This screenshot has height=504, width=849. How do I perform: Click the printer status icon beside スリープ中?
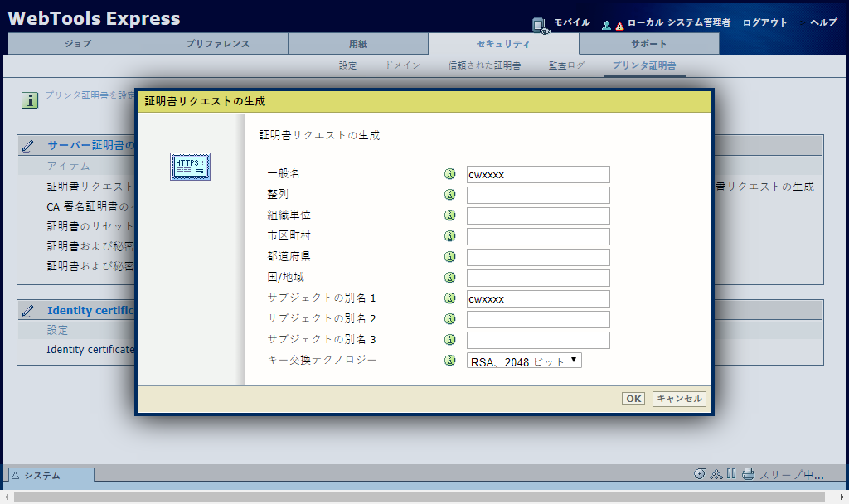tap(748, 475)
